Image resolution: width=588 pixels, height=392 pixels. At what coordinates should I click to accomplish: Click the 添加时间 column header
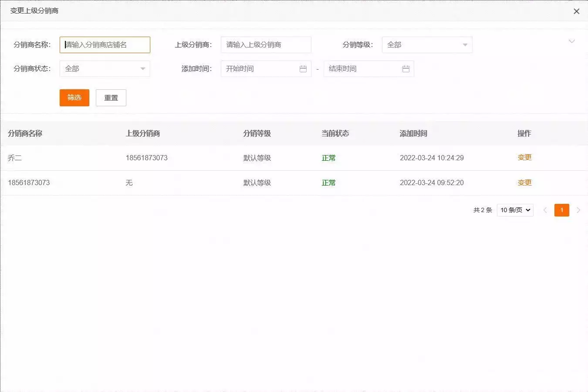click(x=413, y=133)
